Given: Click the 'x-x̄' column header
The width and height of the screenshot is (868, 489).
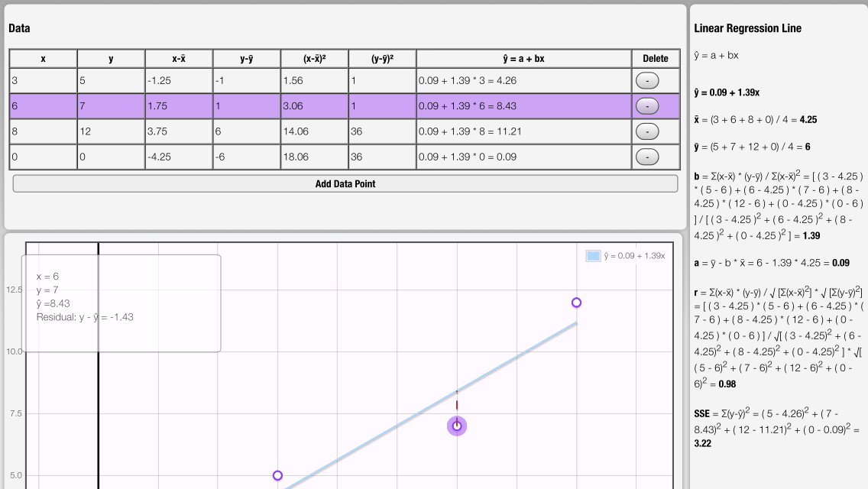Looking at the screenshot, I should [x=179, y=59].
